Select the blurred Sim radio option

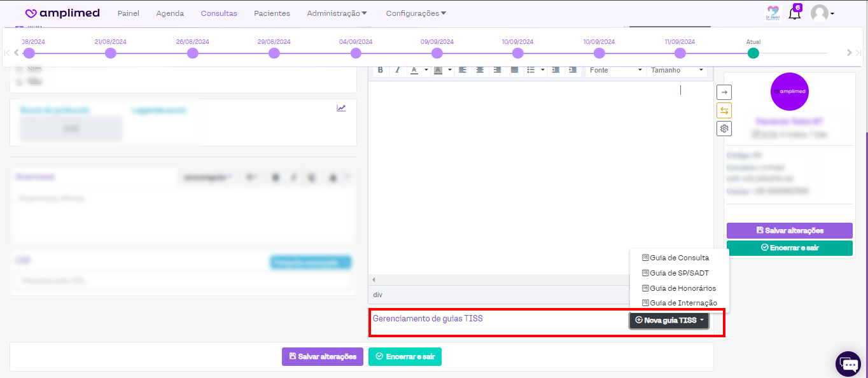pos(19,69)
